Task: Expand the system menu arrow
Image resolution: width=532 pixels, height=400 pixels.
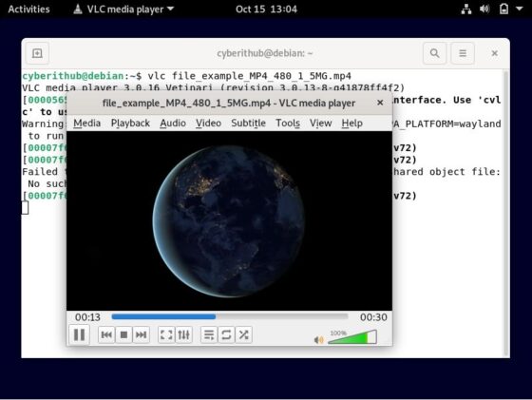Action: click(519, 9)
